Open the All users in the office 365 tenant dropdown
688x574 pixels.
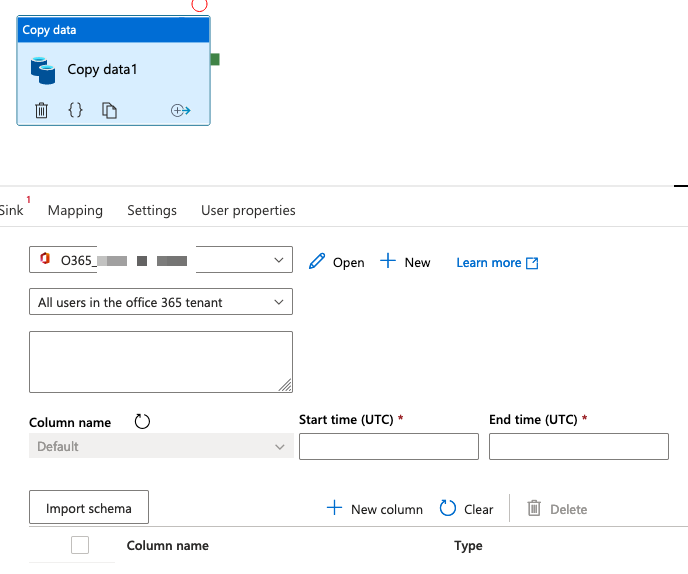pos(161,302)
